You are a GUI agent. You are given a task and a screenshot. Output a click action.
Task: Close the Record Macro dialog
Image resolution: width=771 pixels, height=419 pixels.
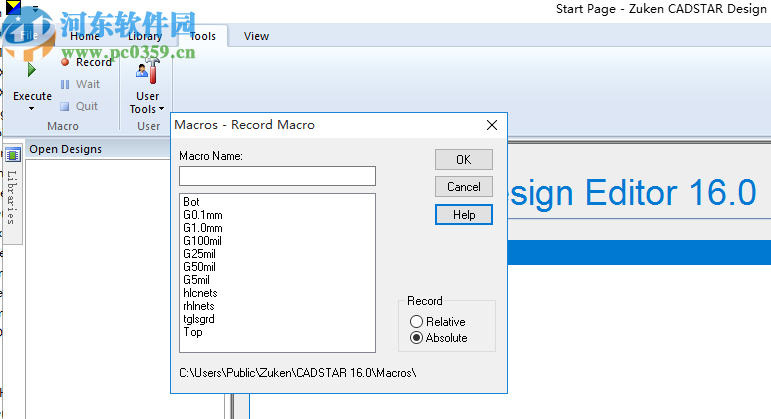pos(492,125)
